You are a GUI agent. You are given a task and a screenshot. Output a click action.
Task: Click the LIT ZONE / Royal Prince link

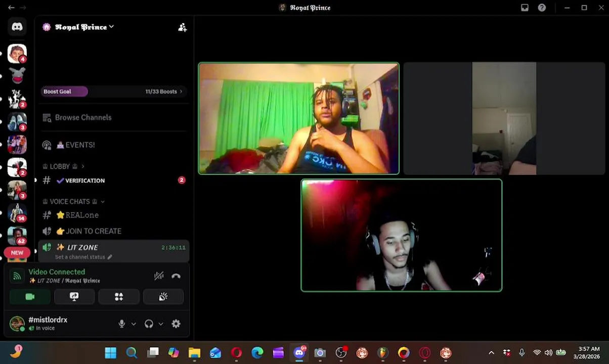point(64,281)
